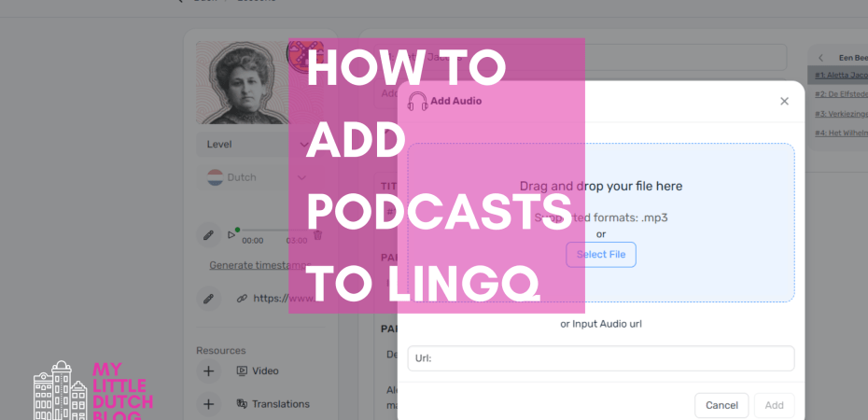The height and width of the screenshot is (420, 868).
Task: Click the chain link icon beside URL
Action: pos(242,299)
